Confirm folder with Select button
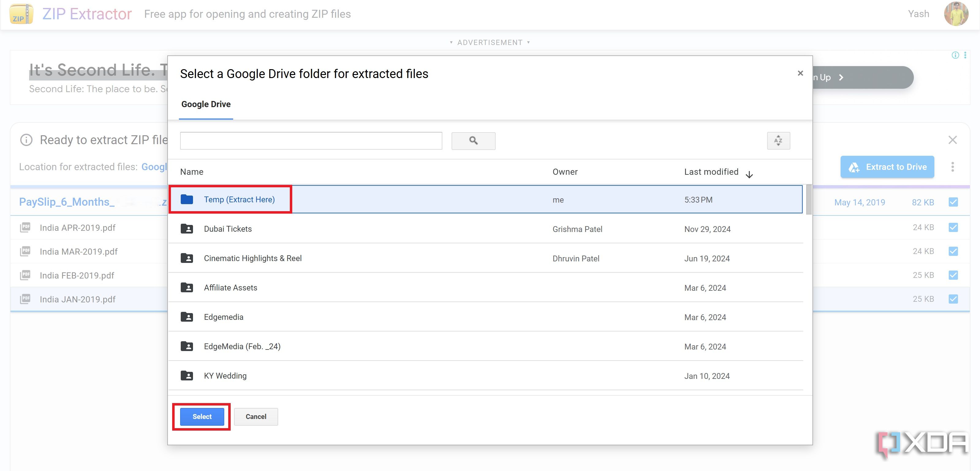The height and width of the screenshot is (471, 980). (x=202, y=417)
